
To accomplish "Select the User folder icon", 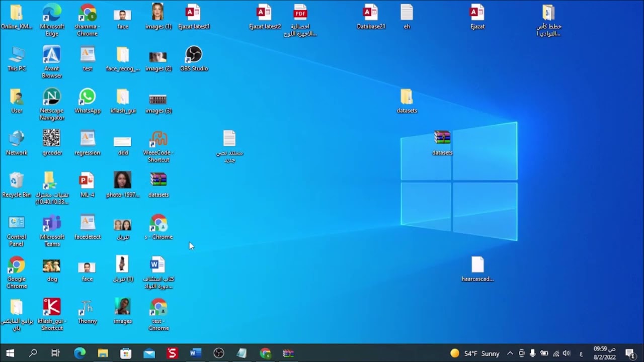I will [17, 101].
